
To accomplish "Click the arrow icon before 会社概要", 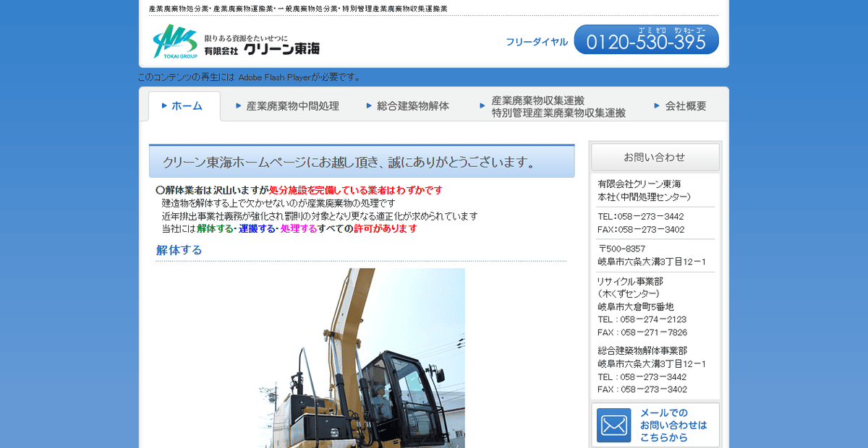I will (x=656, y=105).
